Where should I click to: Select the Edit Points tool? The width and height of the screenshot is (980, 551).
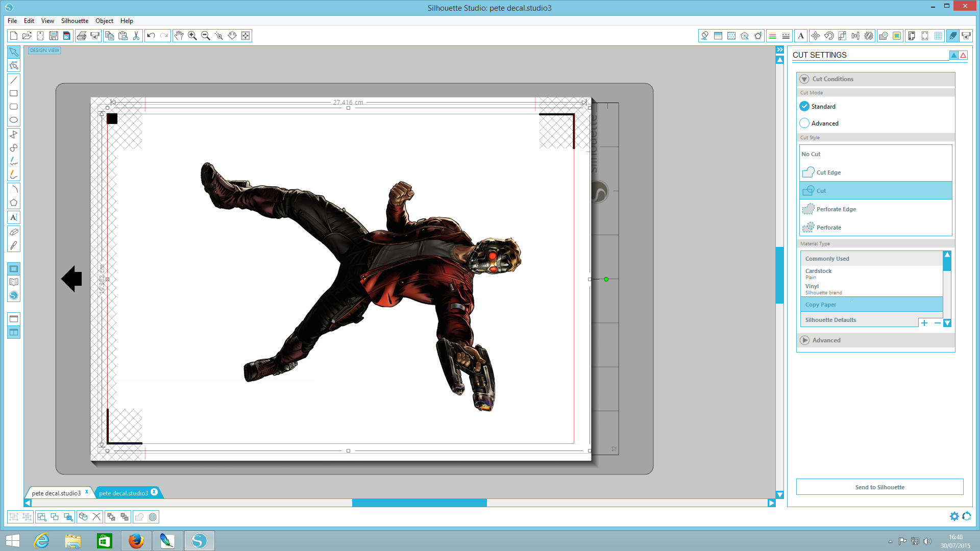pos(14,65)
